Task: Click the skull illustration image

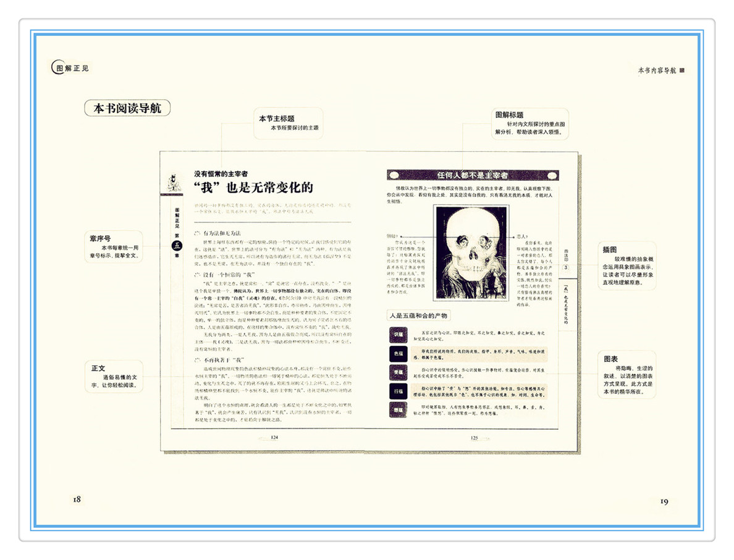Action: [473, 253]
